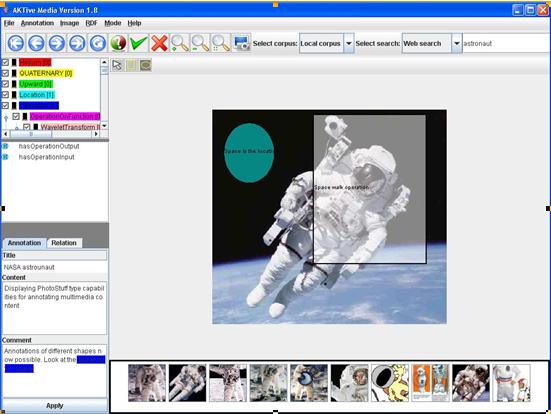Collapse the OperationOnFunction tree node
Viewport: 551px width, 414px height.
(6, 118)
